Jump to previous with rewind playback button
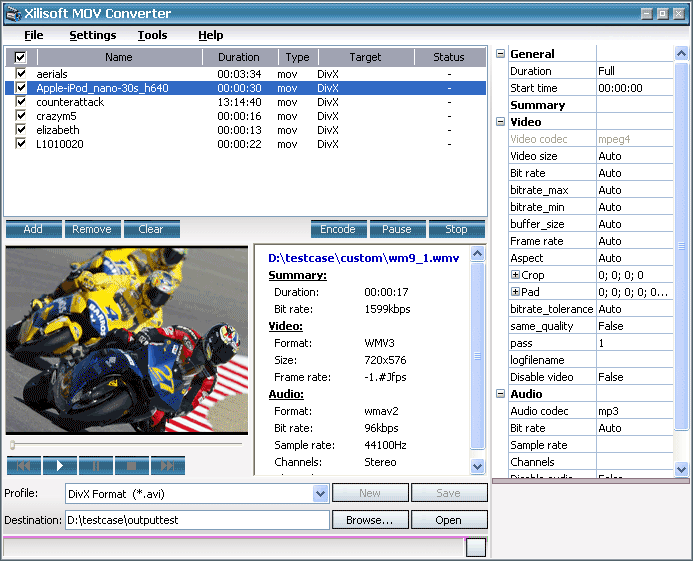The image size is (693, 561). pyautogui.click(x=24, y=466)
